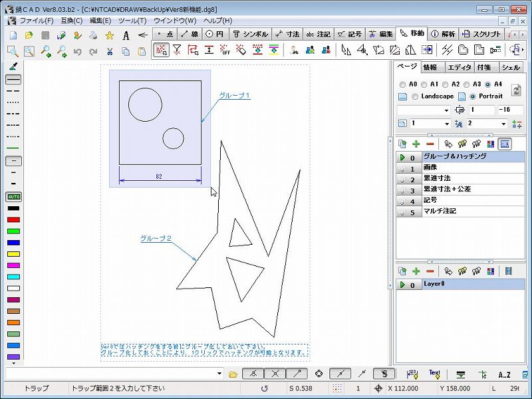Viewport: 532px width, 399px height.
Task: Select the trap selection tool icon
Action: [x=161, y=51]
